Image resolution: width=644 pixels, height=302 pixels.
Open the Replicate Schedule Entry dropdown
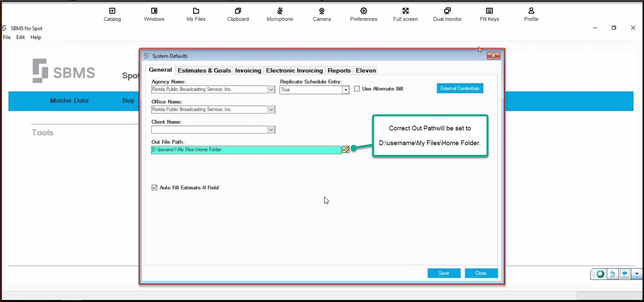coord(346,90)
